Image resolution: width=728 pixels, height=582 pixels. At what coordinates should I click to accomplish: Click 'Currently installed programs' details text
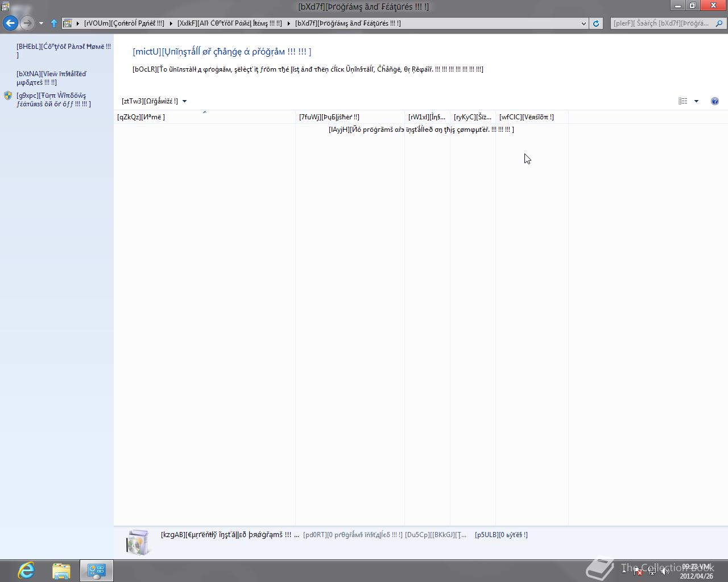coord(230,535)
